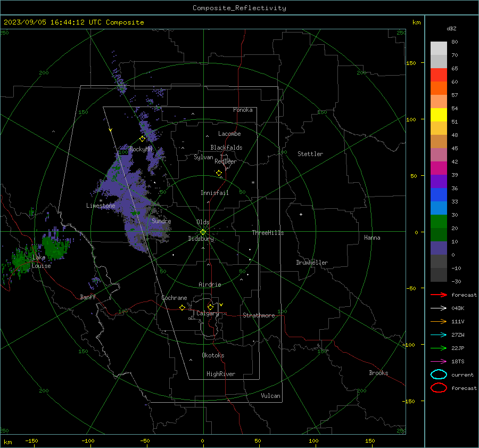Click the blue 36–33 dBZ color swatch

click(439, 195)
